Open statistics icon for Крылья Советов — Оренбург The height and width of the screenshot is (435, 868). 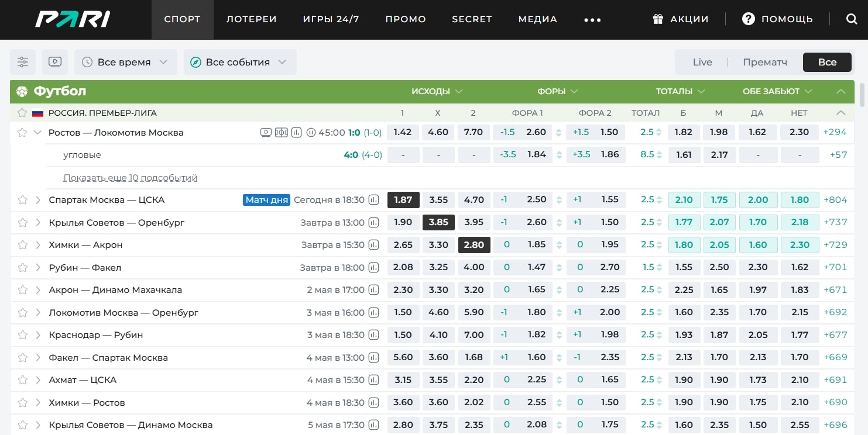[373, 222]
